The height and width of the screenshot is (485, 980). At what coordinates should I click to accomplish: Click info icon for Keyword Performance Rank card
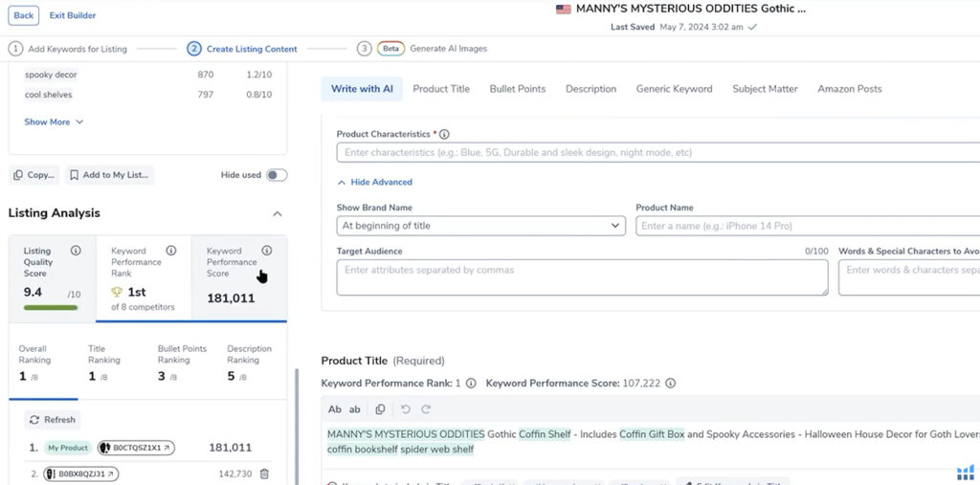point(171,251)
